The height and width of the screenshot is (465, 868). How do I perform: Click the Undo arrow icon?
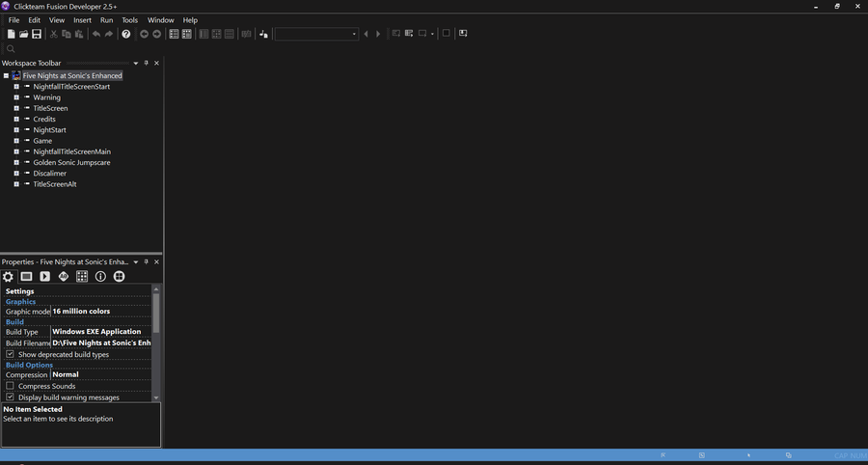[96, 35]
